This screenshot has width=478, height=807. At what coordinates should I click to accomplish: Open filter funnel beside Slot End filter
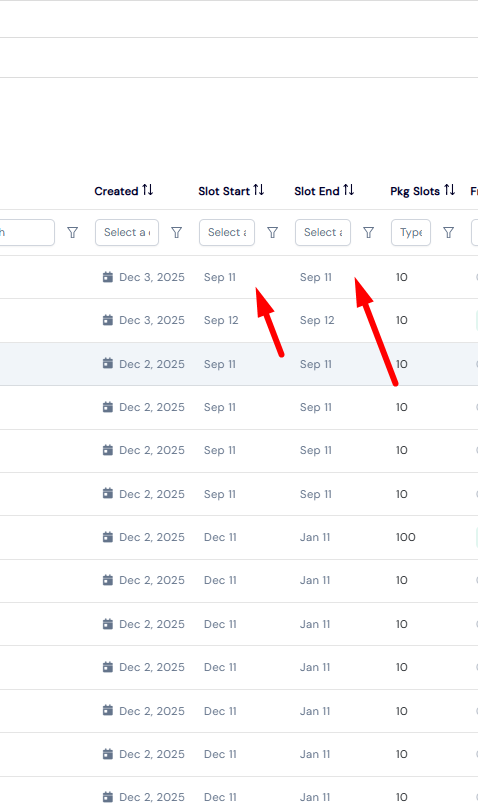coord(368,233)
